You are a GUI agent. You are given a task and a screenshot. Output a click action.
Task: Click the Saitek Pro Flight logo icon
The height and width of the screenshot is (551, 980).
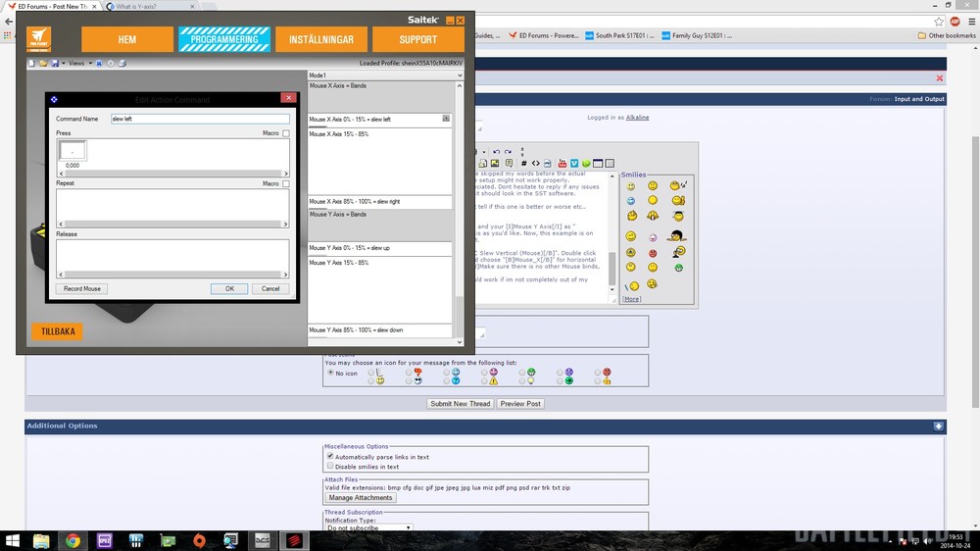tap(39, 39)
